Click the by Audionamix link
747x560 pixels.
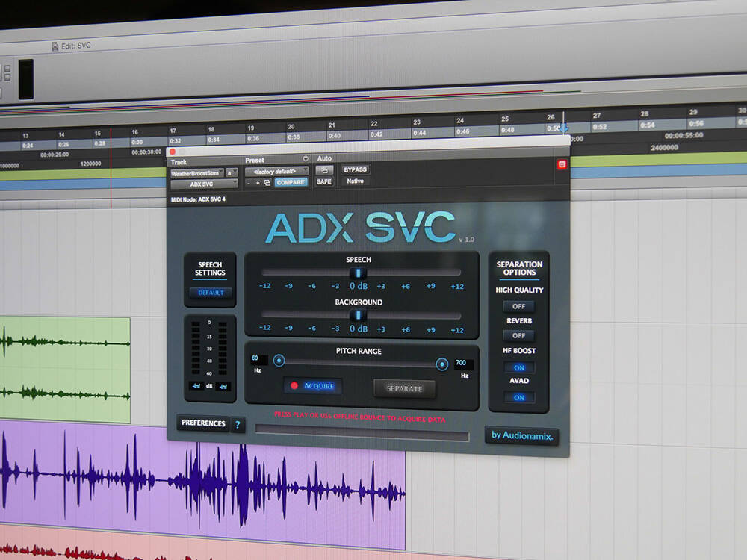tap(521, 436)
